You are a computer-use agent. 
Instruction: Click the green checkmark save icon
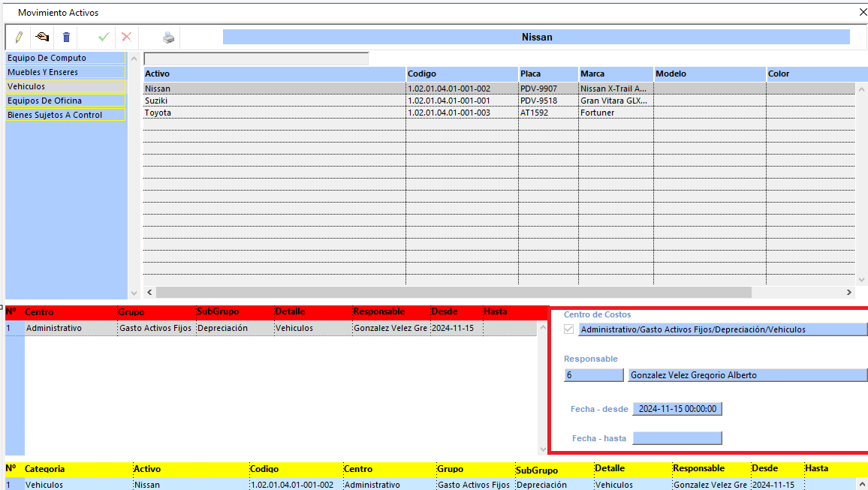pos(104,37)
